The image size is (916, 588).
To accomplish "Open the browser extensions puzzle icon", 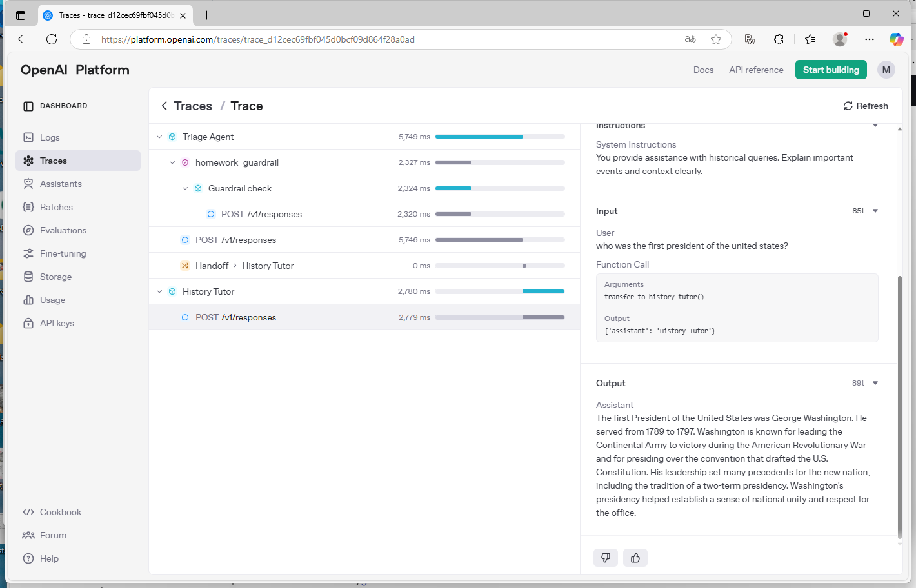I will (779, 39).
